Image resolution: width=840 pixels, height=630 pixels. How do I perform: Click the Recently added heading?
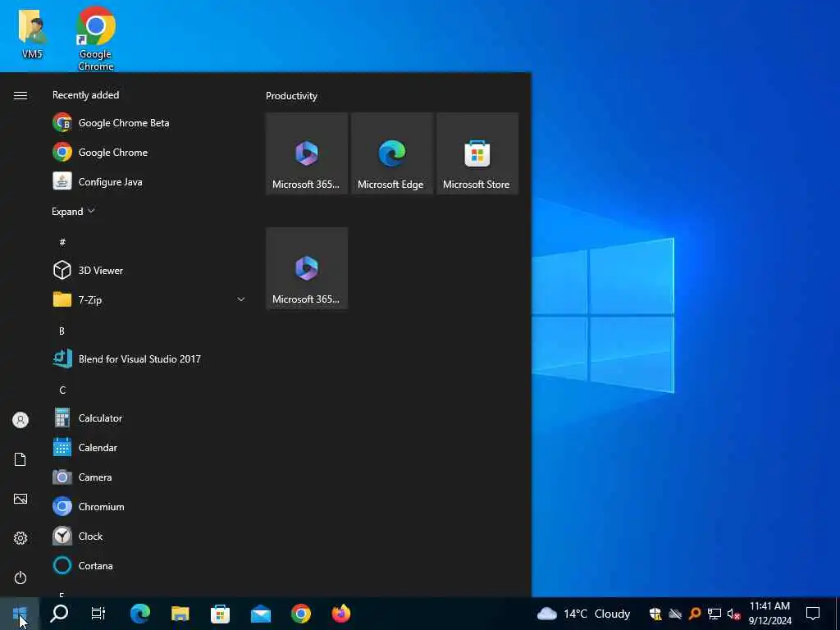point(85,95)
